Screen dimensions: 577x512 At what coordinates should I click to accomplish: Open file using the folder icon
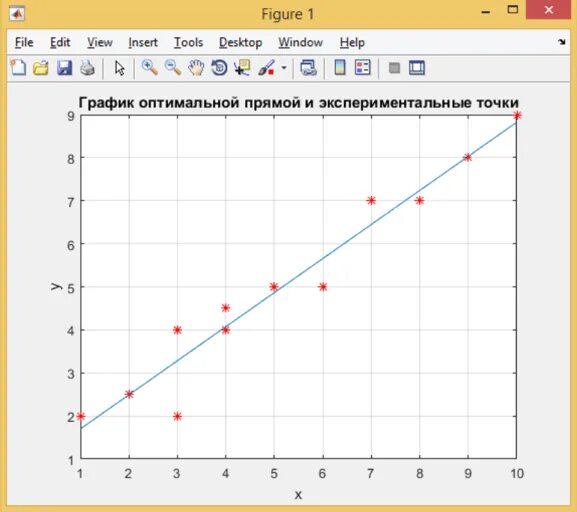click(x=41, y=68)
